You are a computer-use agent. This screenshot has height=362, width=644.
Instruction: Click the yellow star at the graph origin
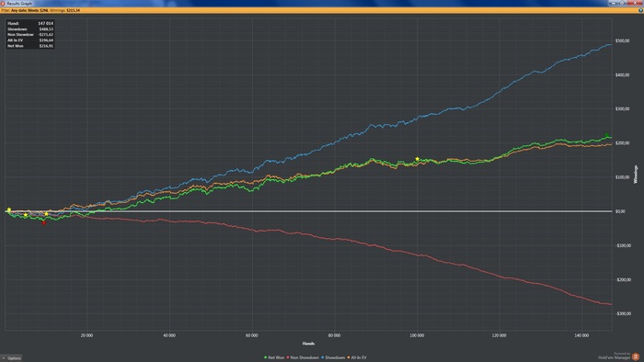point(9,209)
